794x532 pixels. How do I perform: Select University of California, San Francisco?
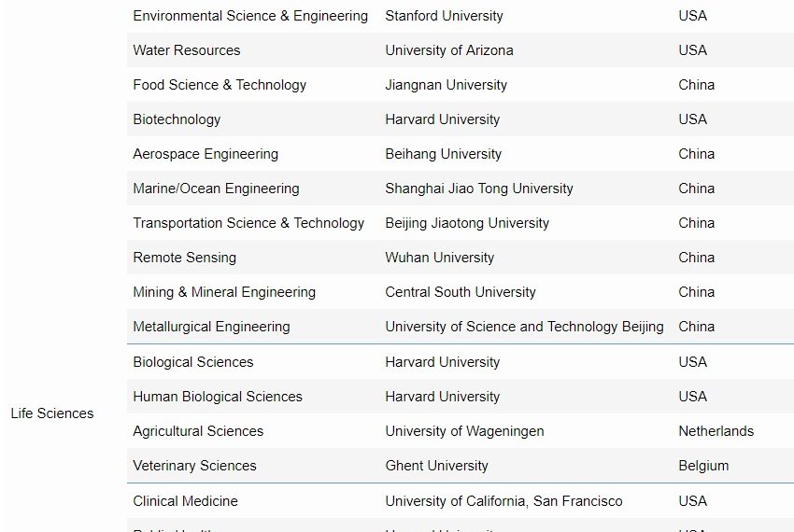(x=503, y=501)
